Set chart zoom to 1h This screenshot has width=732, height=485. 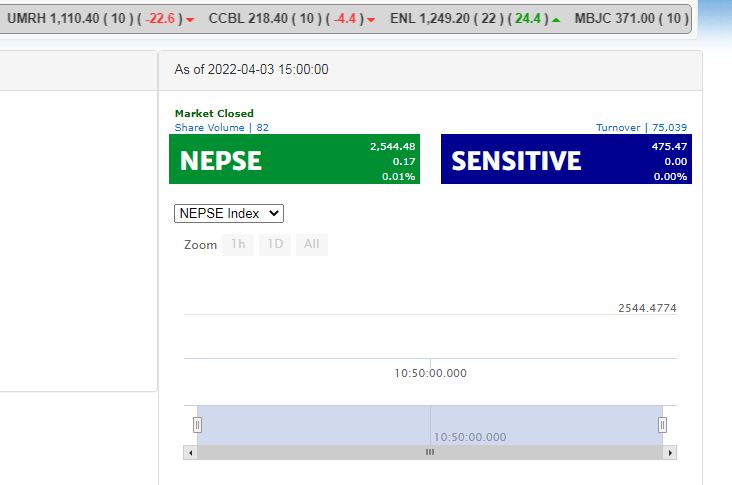pos(238,245)
